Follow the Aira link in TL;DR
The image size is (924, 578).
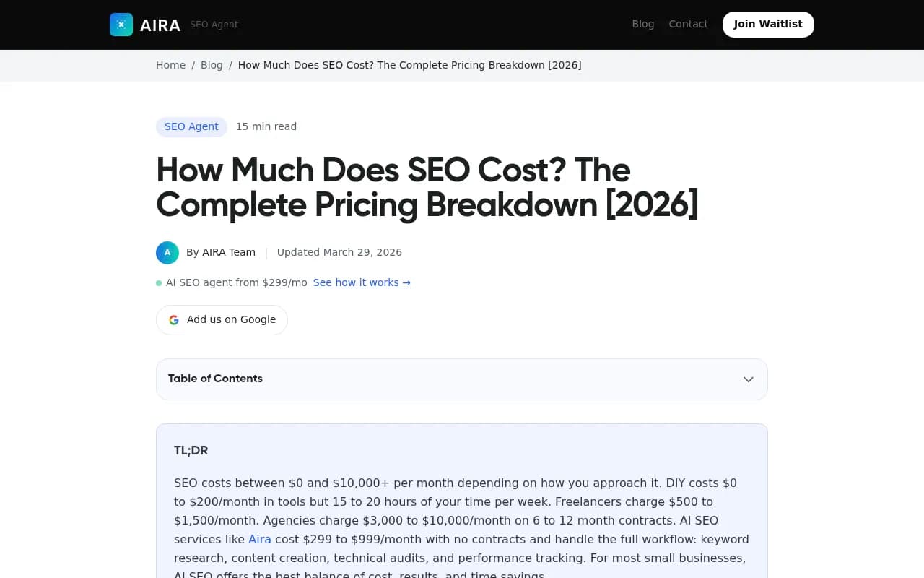point(260,539)
